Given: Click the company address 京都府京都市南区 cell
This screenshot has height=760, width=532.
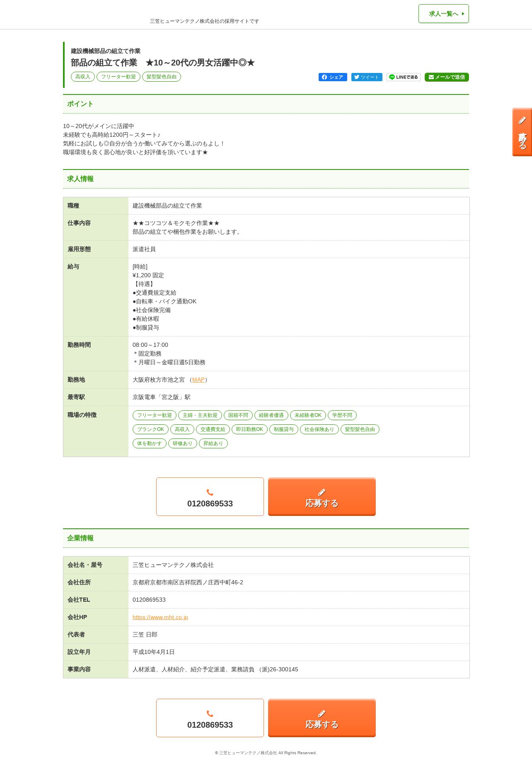Looking at the screenshot, I should [188, 582].
